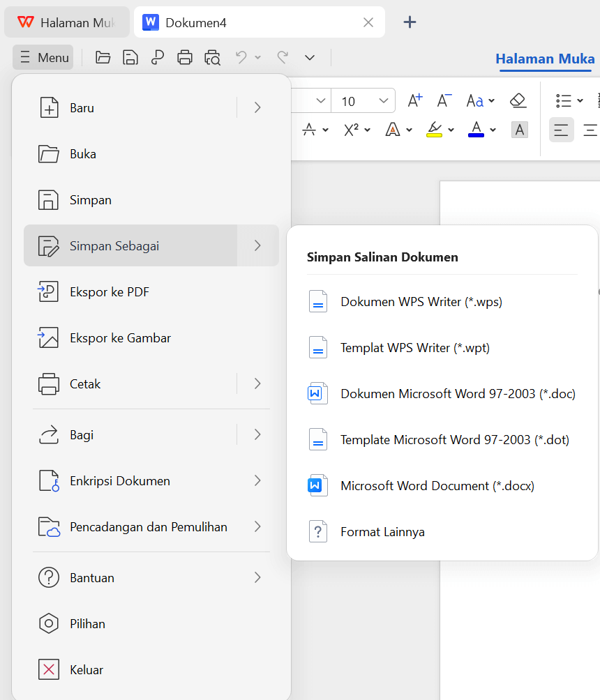The height and width of the screenshot is (700, 600).
Task: Click the Clear Formatting eraser icon
Action: pyautogui.click(x=518, y=101)
